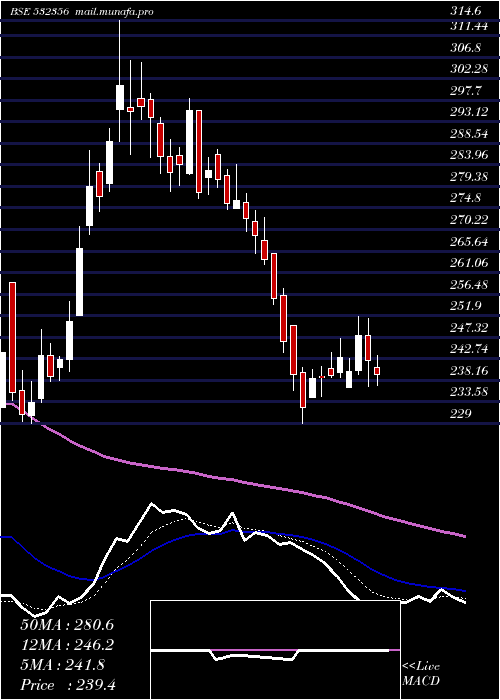Click the 242.74 axis label
The image size is (500, 700).
pos(469,349)
